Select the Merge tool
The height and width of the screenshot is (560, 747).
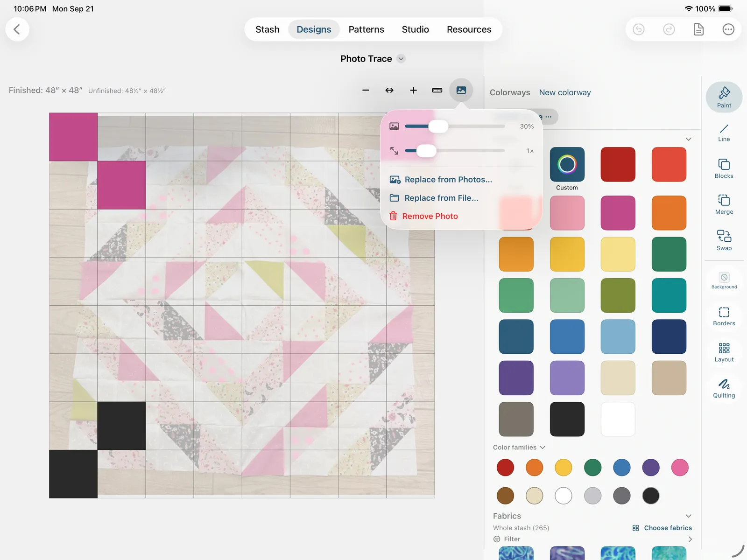(724, 204)
